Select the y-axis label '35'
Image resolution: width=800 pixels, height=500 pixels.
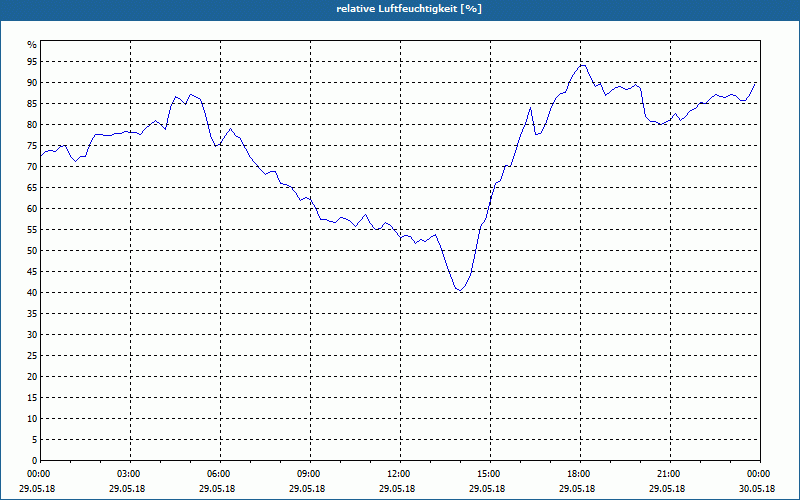(32, 314)
